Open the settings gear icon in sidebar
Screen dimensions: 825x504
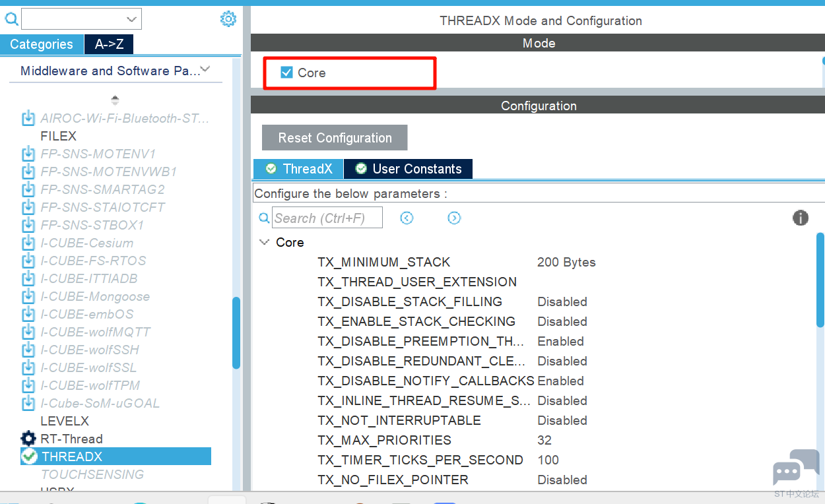point(228,19)
